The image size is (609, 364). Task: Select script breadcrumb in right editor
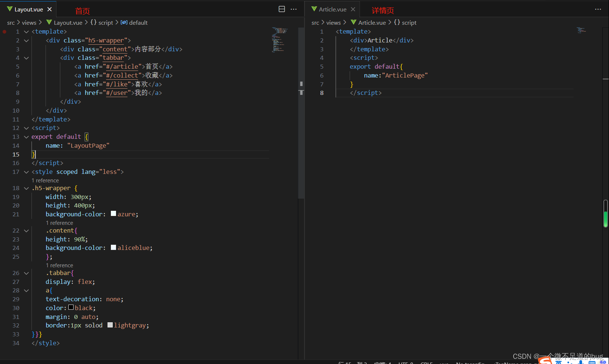(x=409, y=23)
